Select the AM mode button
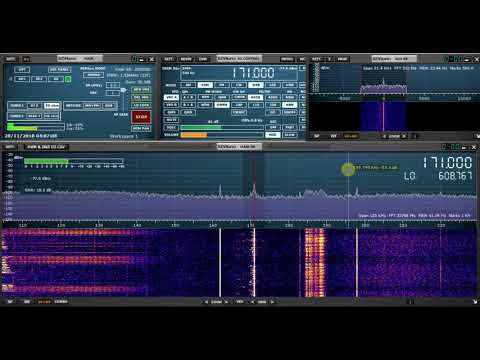 188,85
